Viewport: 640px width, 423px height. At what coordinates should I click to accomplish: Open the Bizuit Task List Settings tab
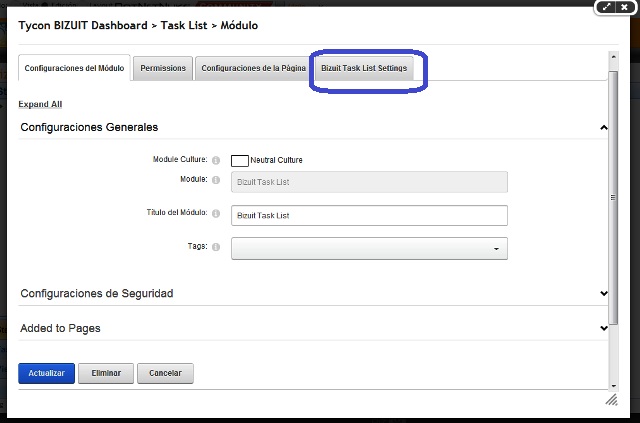[364, 68]
